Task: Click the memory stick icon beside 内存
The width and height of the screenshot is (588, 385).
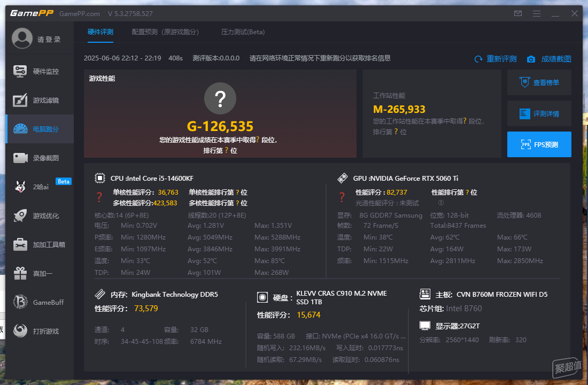Action: click(x=100, y=294)
